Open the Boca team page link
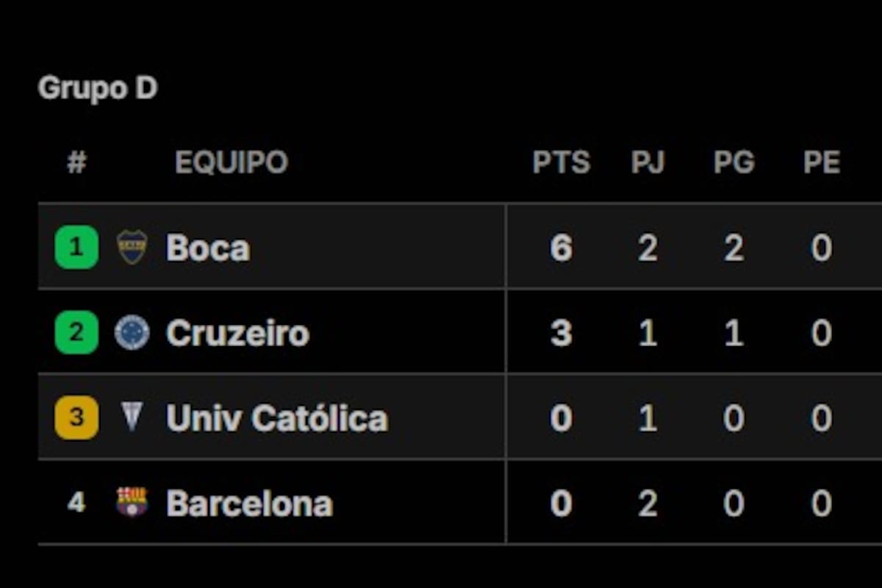The image size is (882, 588). 208,248
